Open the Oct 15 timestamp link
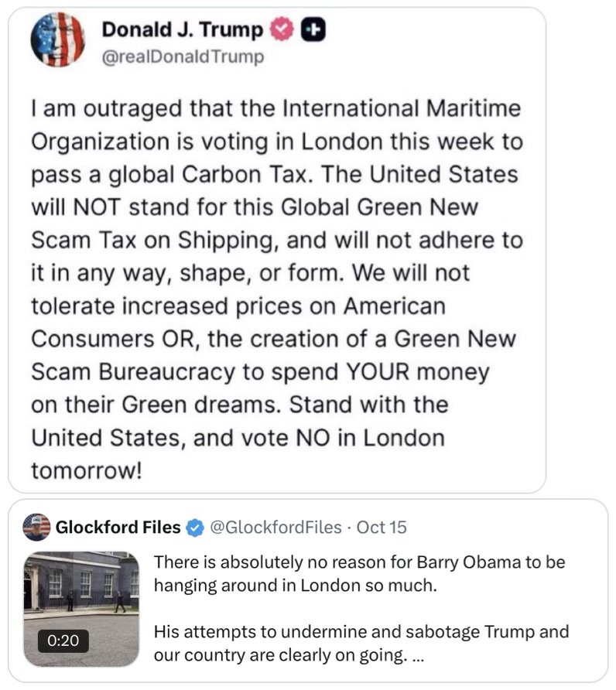Screen dimensions: 616x690 pyautogui.click(x=382, y=528)
